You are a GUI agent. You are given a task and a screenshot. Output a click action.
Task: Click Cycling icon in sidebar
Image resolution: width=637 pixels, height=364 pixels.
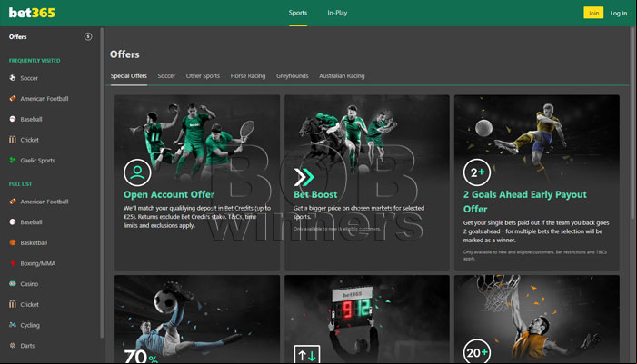click(13, 325)
